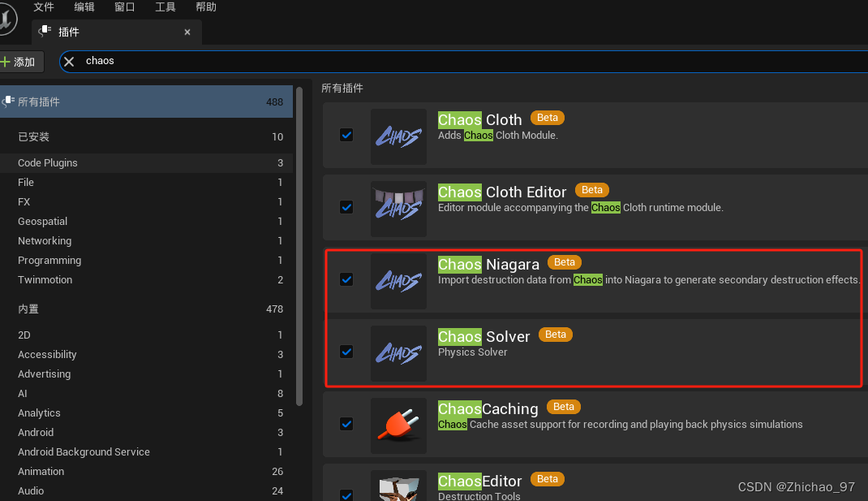Image resolution: width=868 pixels, height=501 pixels.
Task: Select the 已安装 category
Action: tap(146, 137)
